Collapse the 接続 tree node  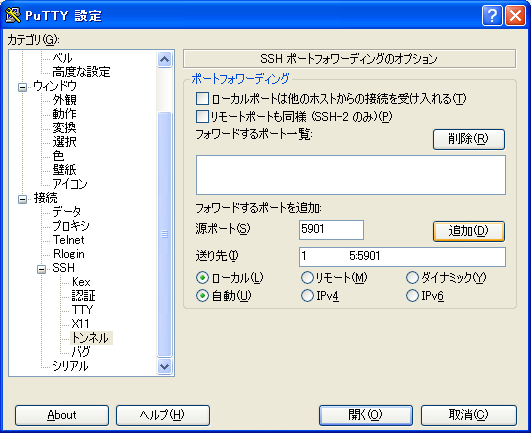22,199
